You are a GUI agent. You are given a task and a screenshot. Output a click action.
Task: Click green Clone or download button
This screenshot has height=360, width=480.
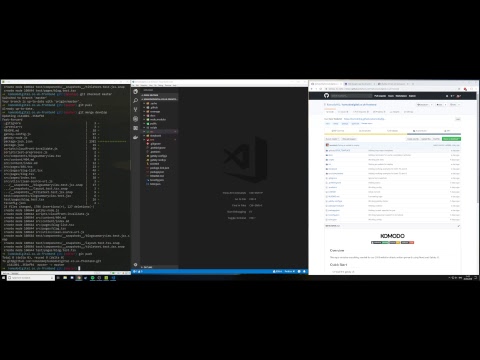[451, 139]
